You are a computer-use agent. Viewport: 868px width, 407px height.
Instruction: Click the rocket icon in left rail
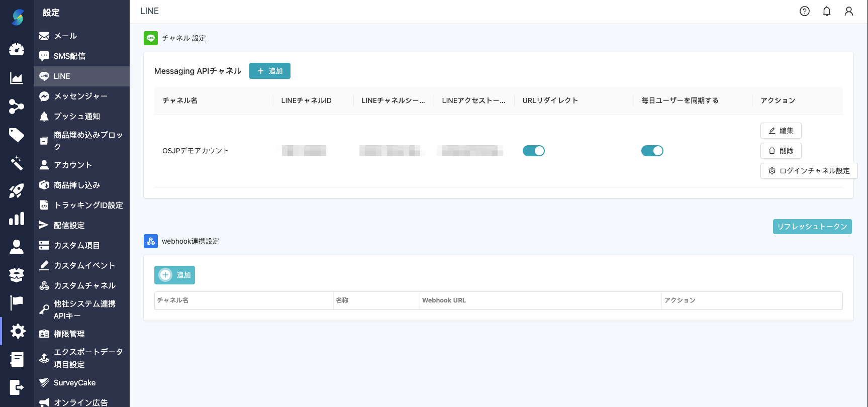[17, 191]
